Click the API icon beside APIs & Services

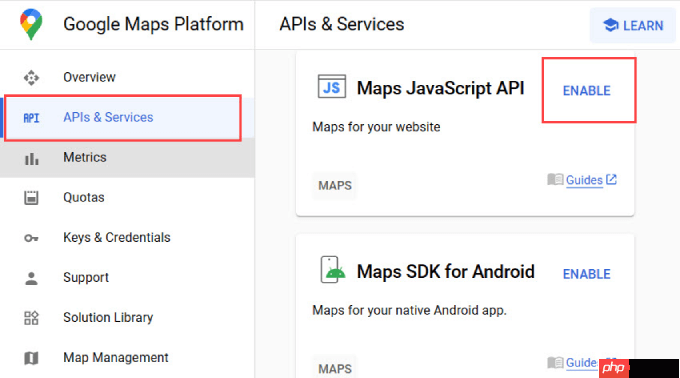(31, 118)
